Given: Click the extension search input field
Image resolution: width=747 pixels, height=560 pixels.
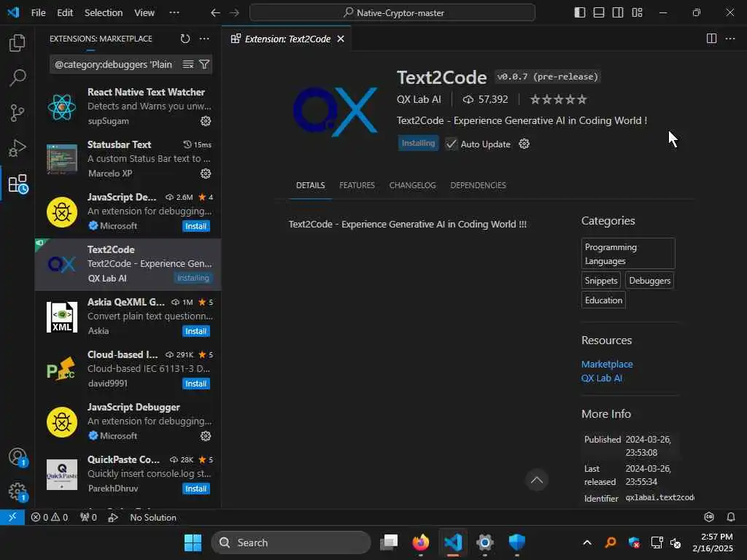Looking at the screenshot, I should tap(115, 64).
